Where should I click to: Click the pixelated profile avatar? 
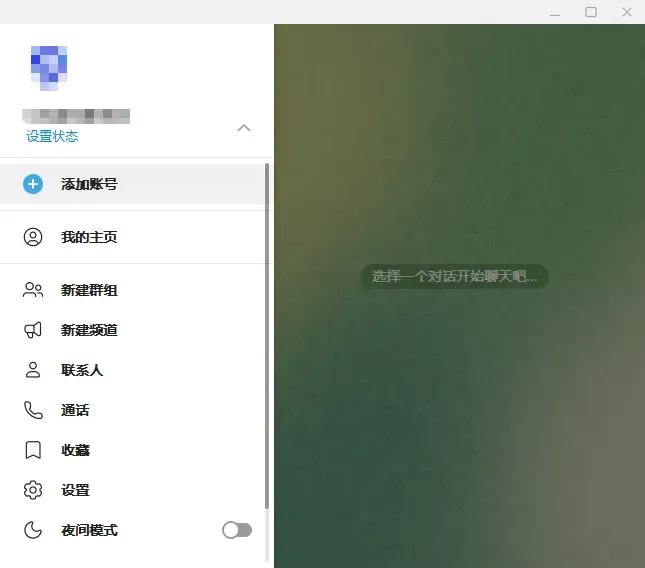point(49,68)
